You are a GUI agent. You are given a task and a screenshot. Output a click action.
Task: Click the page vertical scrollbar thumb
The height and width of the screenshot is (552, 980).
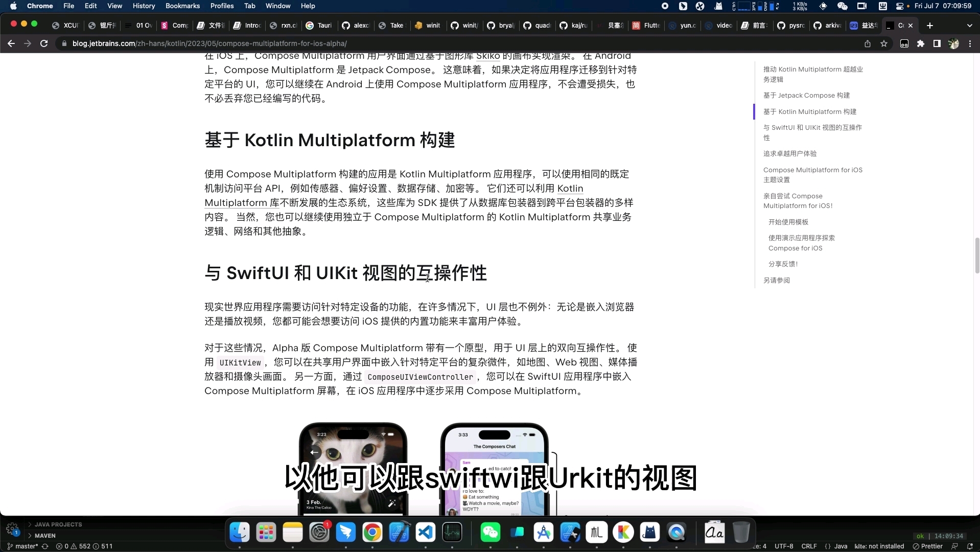coord(977,256)
